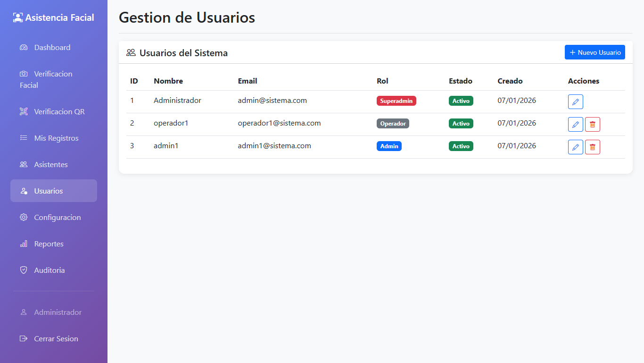Viewport: 644px width, 363px height.
Task: Open the Configuracion menu item
Action: tap(57, 218)
